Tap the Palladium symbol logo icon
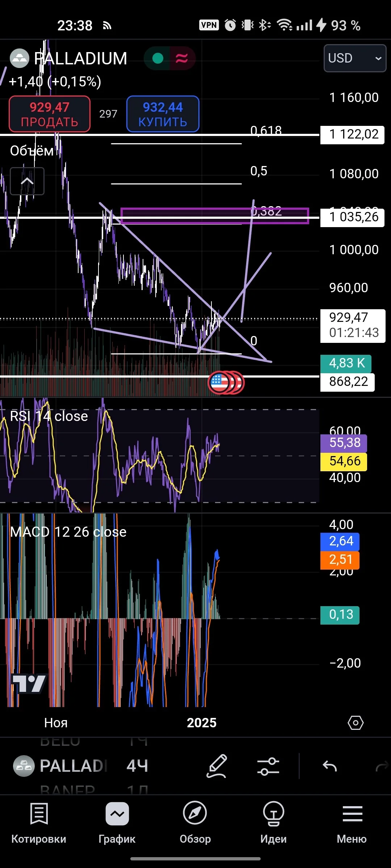This screenshot has height=868, width=391. click(20, 58)
